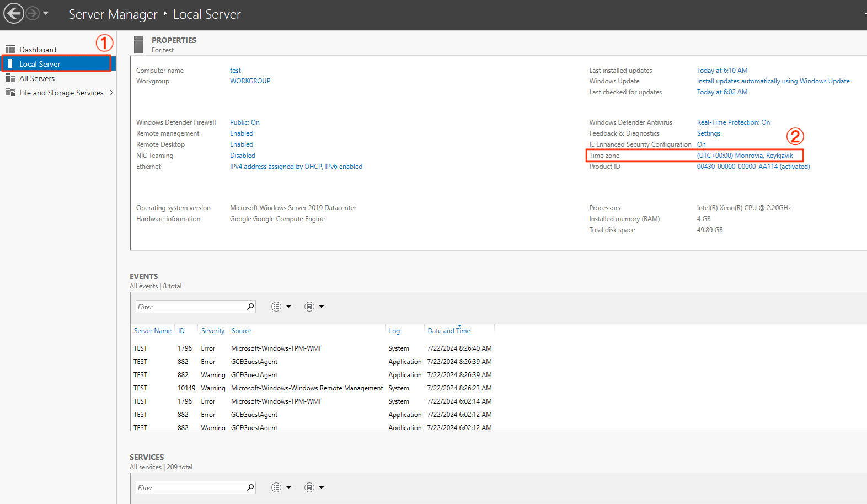867x504 pixels.
Task: Open Feedback & Diagnostics Settings link
Action: pyautogui.click(x=709, y=133)
